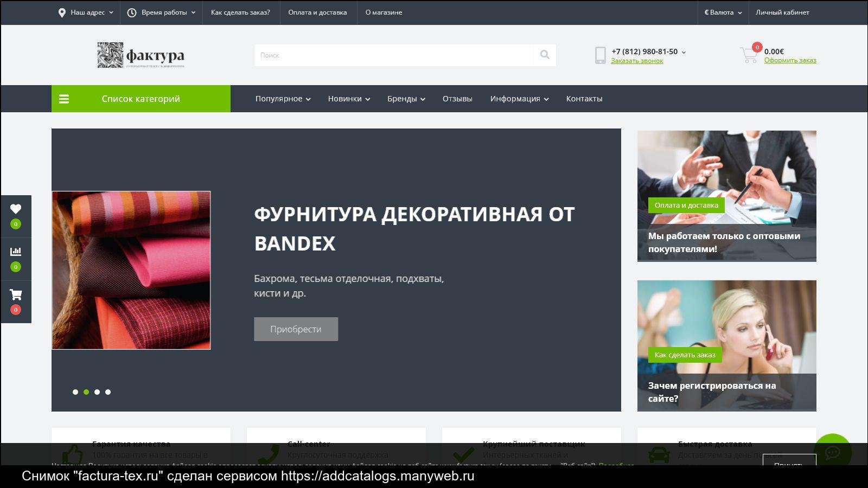Open the sidebar shopping cart icon
This screenshot has width=868, height=488.
(16, 295)
